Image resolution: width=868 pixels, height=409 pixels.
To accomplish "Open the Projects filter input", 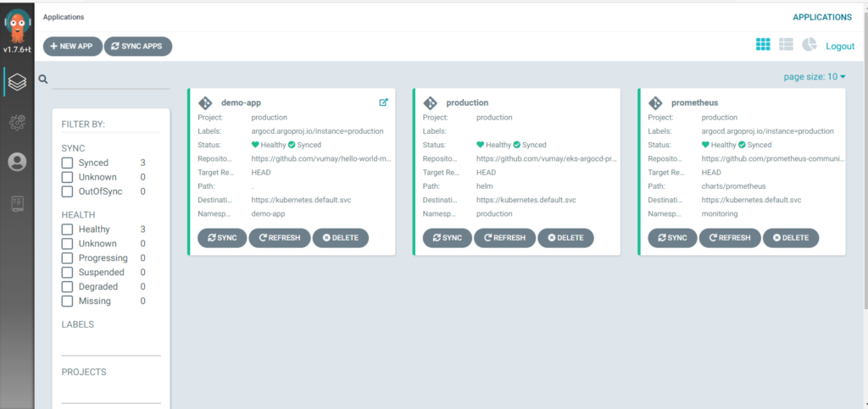I will (x=110, y=393).
